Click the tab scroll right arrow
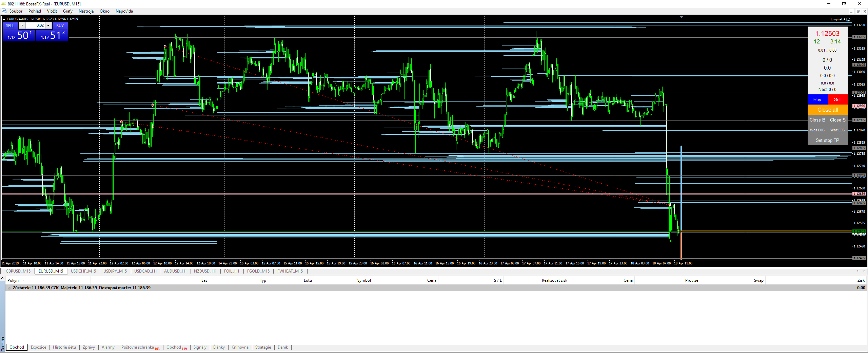Screen dimensions: 868x353 coord(864,271)
